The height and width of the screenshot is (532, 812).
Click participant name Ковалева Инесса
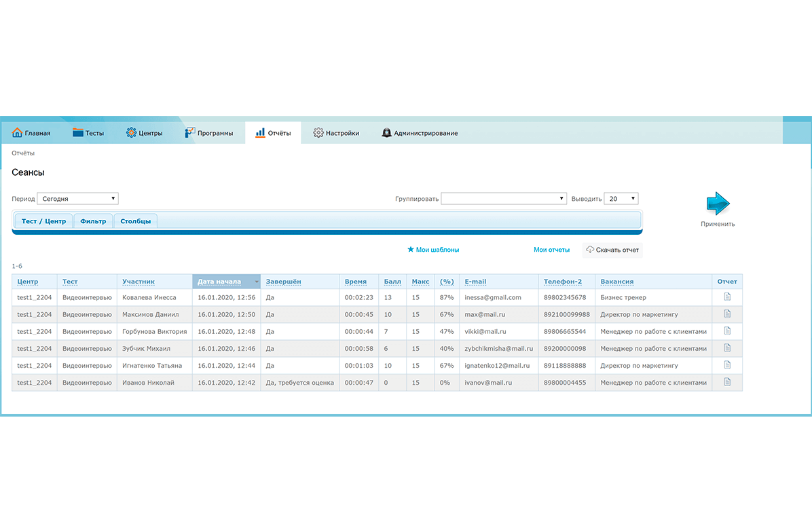[149, 298]
